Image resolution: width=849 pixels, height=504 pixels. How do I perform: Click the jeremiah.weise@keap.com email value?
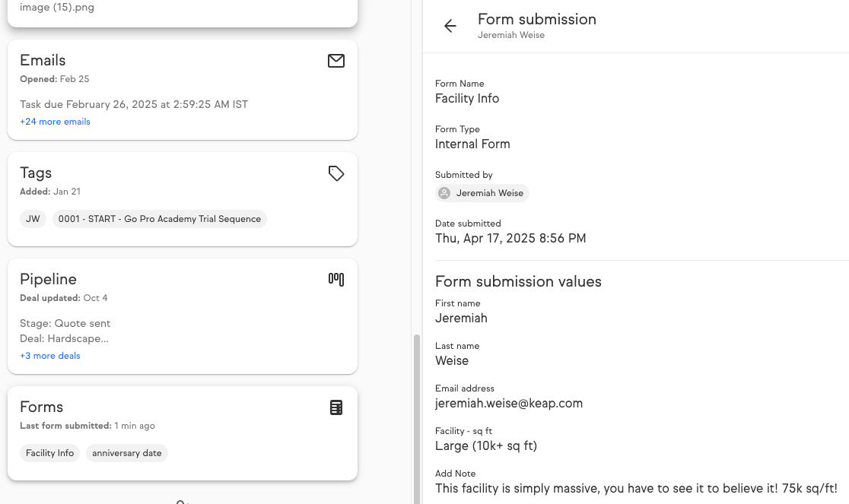[509, 404]
